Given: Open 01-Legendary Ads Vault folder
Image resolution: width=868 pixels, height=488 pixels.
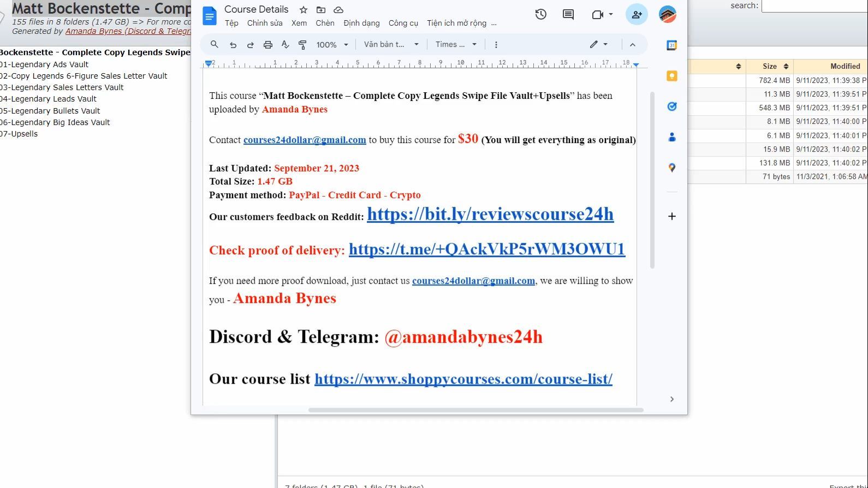Looking at the screenshot, I should point(45,64).
